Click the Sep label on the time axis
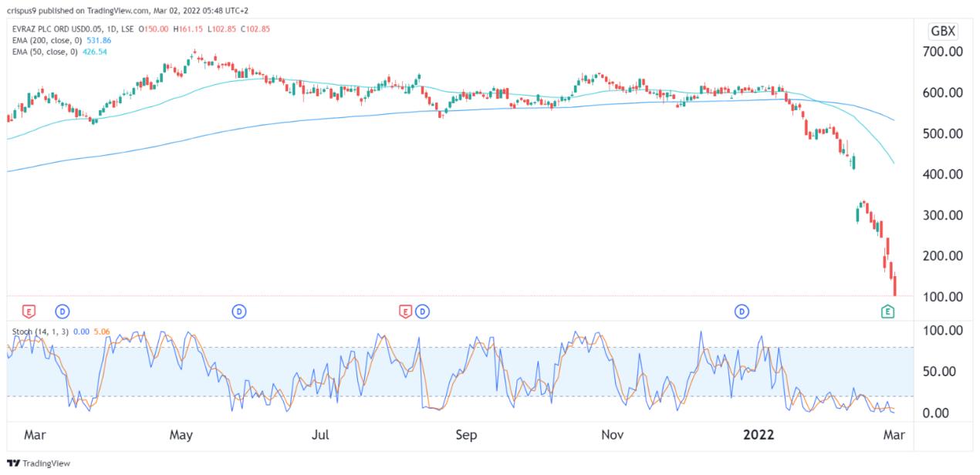The height and width of the screenshot is (475, 980). pyautogui.click(x=466, y=435)
